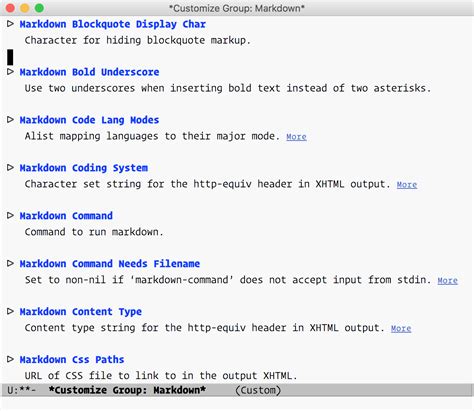Open the Markdown Css Paths option
The image size is (474, 411).
[72, 360]
